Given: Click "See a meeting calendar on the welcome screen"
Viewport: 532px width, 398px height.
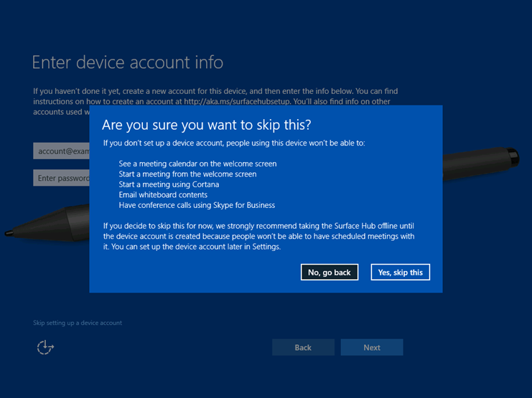Looking at the screenshot, I should coord(197,164).
